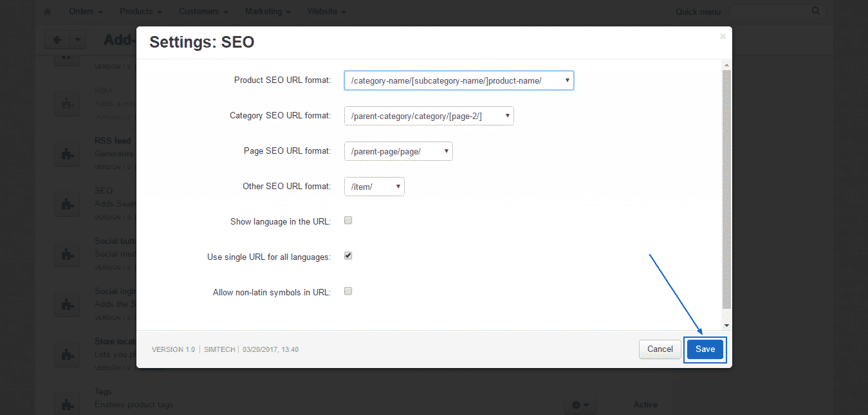This screenshot has width=868, height=415.
Task: Click the search magnifier icon
Action: pyautogui.click(x=815, y=11)
